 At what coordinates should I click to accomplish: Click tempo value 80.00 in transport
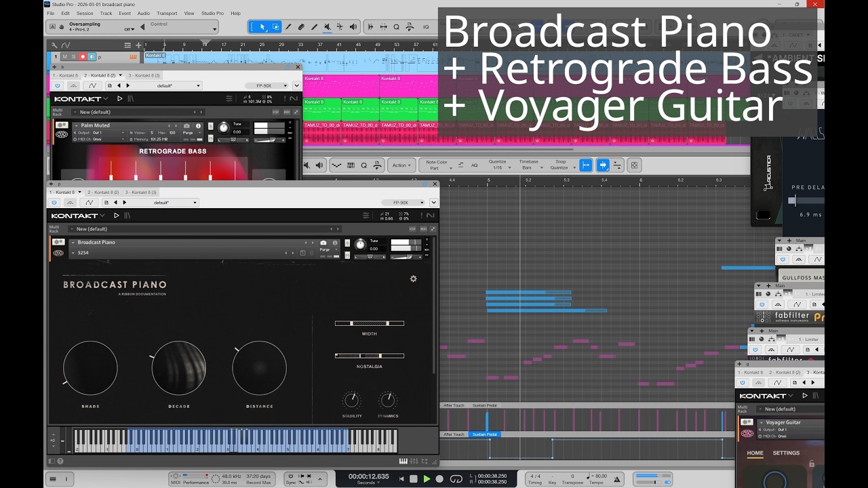(x=601, y=476)
